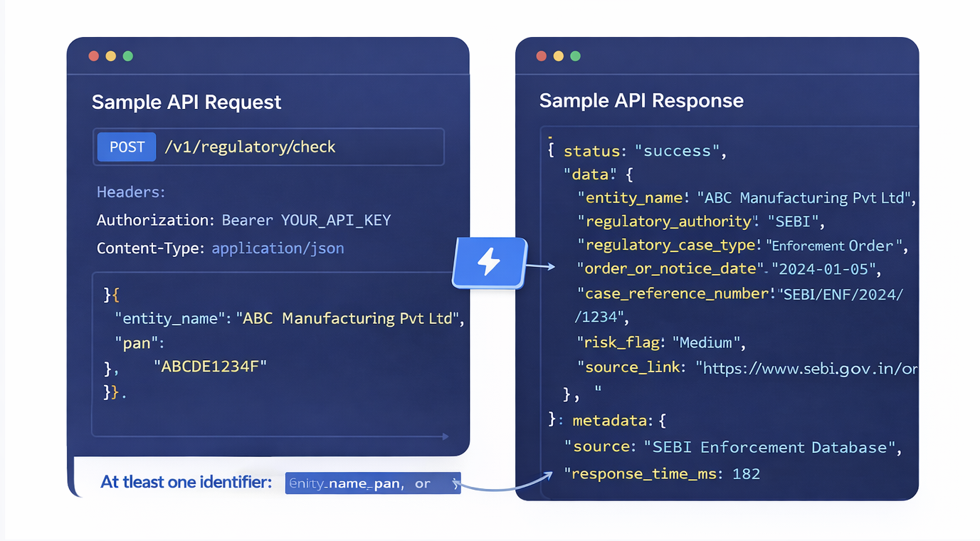Toggle the pan identifier selection
This screenshot has height=541, width=980.
point(387,483)
